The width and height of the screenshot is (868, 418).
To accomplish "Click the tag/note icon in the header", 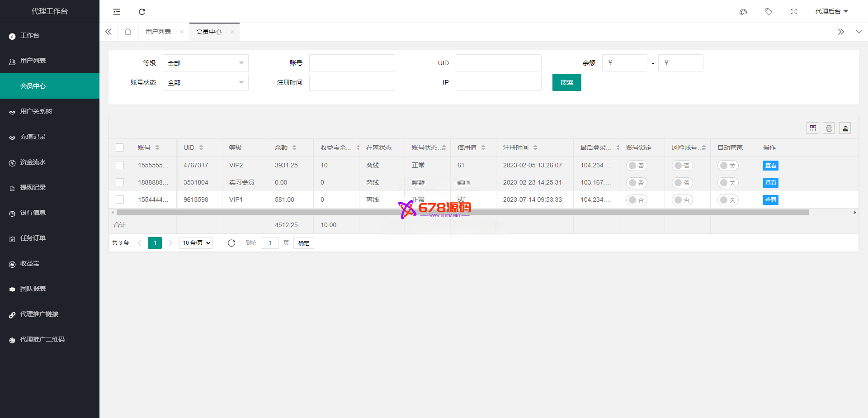I will [x=769, y=12].
